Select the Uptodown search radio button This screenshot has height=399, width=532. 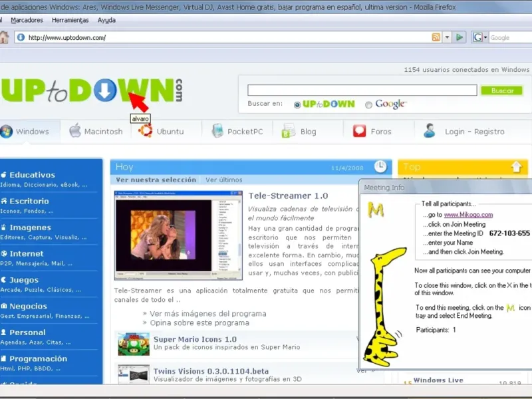pyautogui.click(x=297, y=105)
